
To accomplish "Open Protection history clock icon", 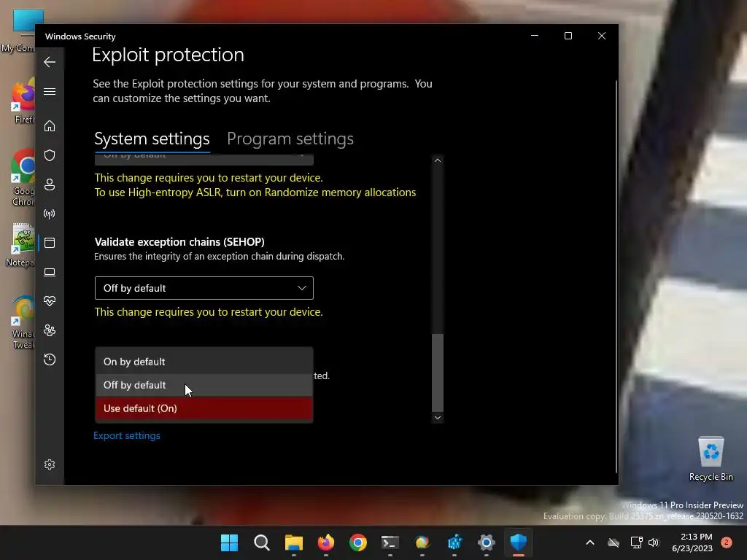I will coord(50,359).
